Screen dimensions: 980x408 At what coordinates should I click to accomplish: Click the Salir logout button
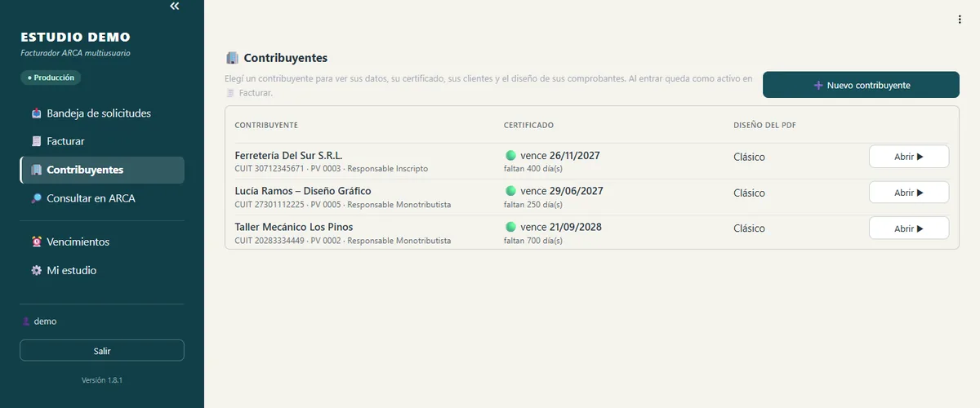102,351
